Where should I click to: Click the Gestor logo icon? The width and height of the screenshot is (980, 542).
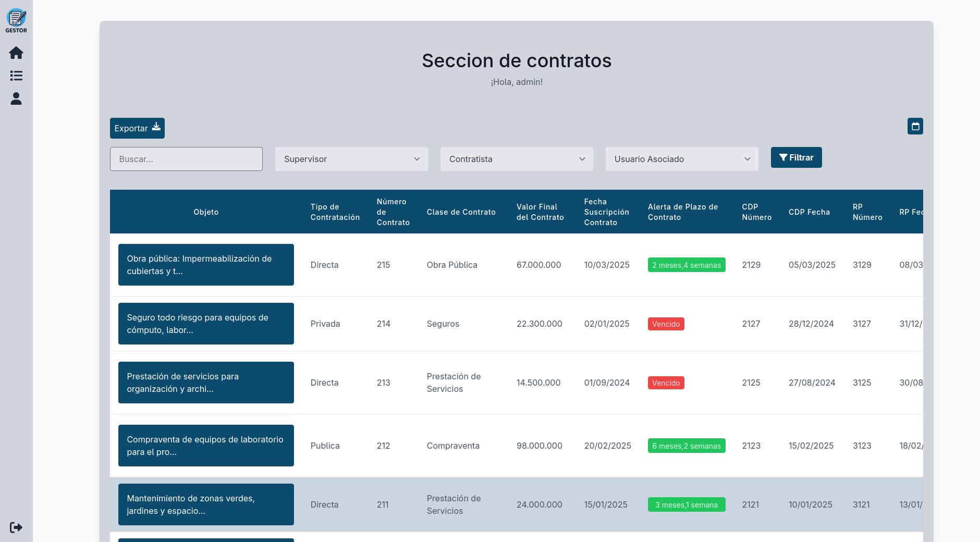point(16,21)
